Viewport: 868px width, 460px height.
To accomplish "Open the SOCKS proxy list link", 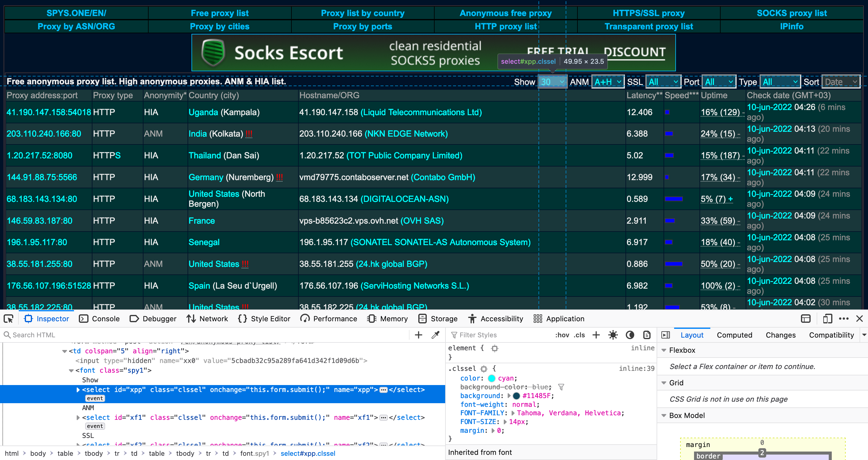I will tap(792, 13).
